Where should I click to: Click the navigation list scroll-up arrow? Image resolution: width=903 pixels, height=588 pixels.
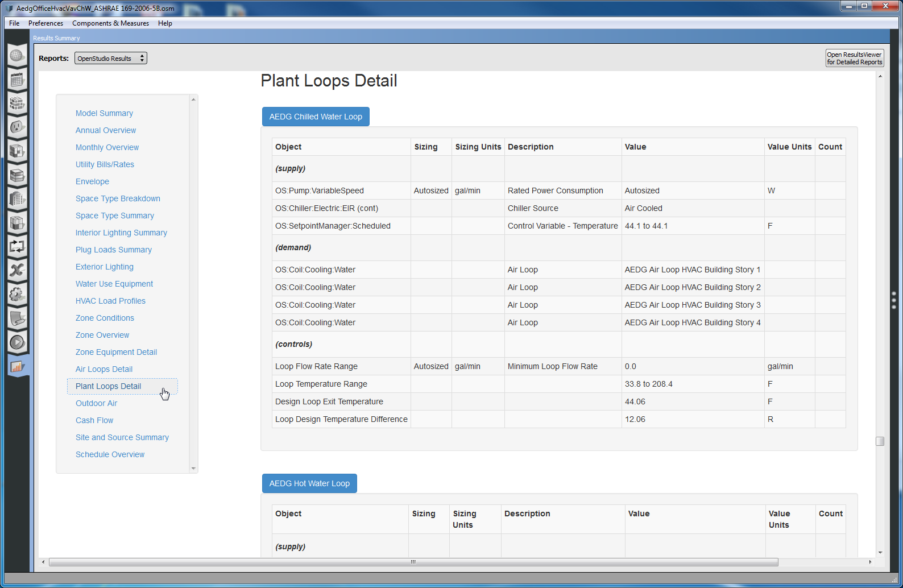(x=193, y=100)
